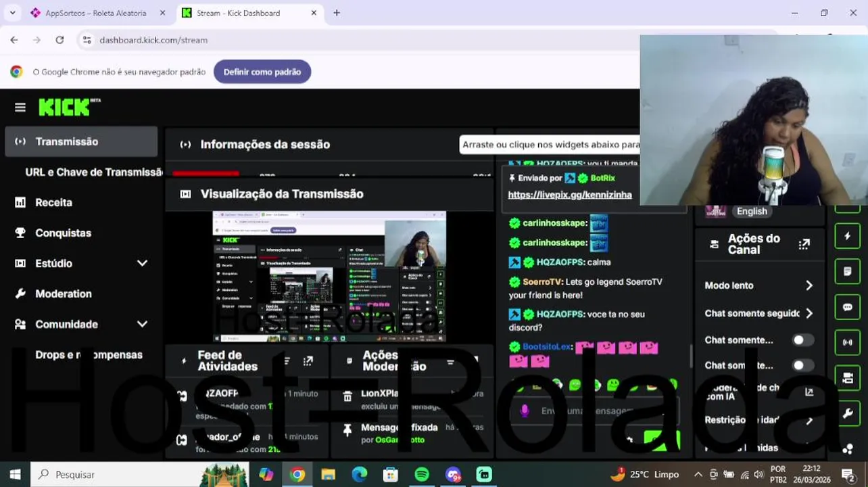Click the Windows Start button
The width and height of the screenshot is (868, 487).
[x=15, y=474]
